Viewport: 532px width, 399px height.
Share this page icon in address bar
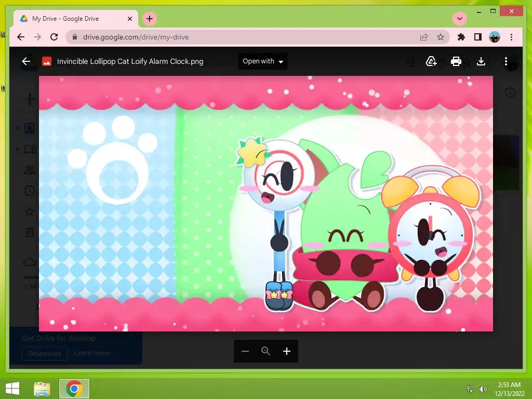(x=424, y=37)
